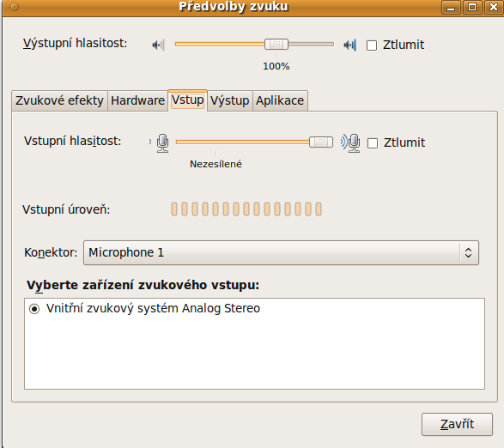Open the Konektor Microphone 1 dropdown
Image resolution: width=504 pixels, height=448 pixels.
[x=281, y=252]
